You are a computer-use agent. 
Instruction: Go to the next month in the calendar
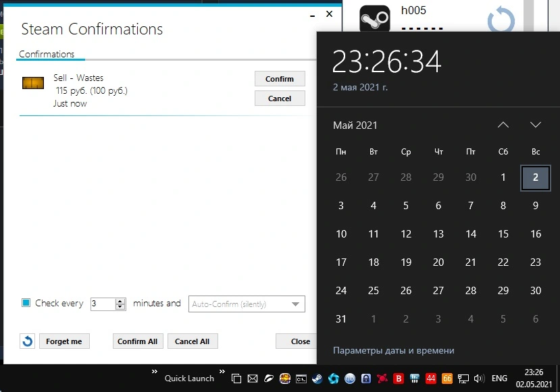point(536,125)
